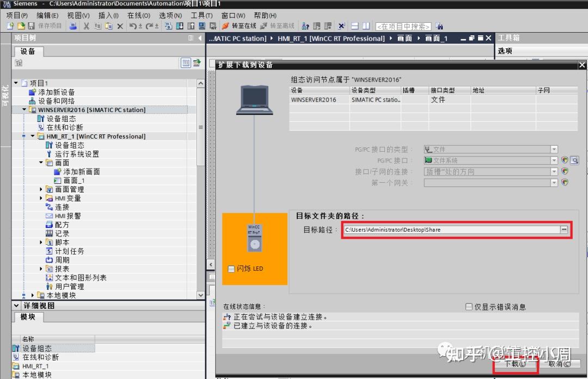
Task: Redo the last undone action
Action: (x=149, y=26)
